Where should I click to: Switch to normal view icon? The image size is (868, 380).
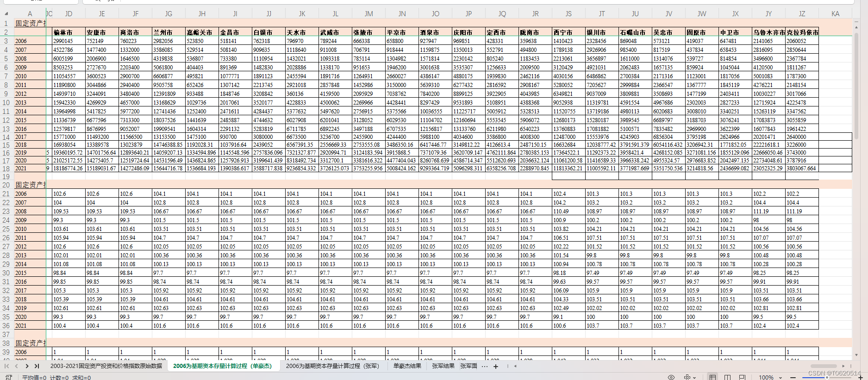713,377
